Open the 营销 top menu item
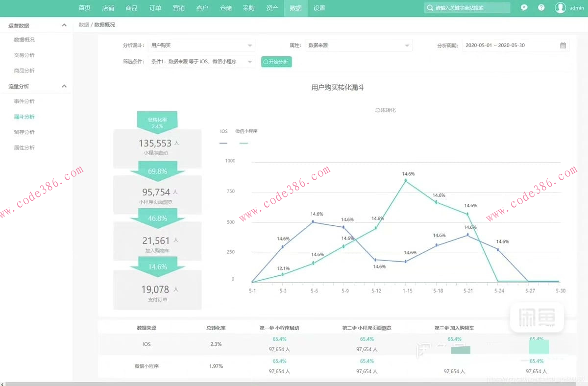 click(x=178, y=8)
